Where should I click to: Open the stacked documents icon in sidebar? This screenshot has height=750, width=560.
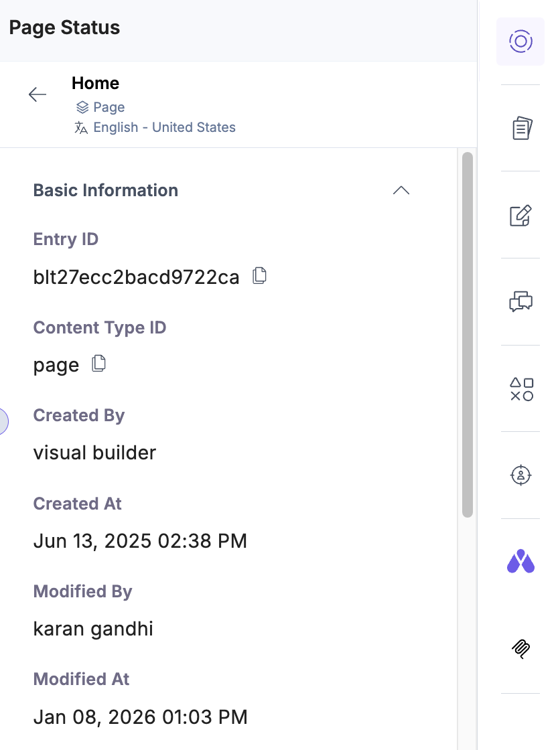[521, 128]
